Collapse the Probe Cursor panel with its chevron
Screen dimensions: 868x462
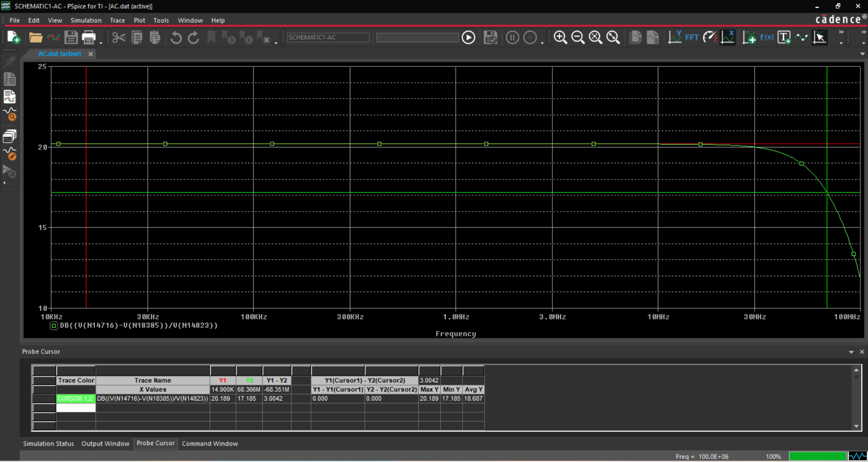tap(852, 351)
